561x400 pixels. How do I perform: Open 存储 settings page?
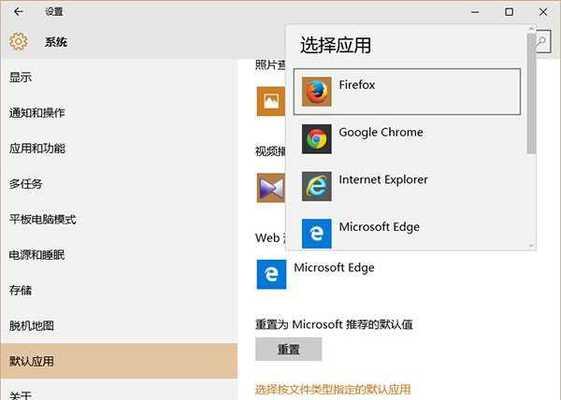point(20,290)
